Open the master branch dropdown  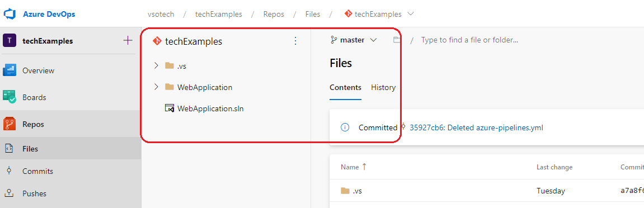click(354, 40)
